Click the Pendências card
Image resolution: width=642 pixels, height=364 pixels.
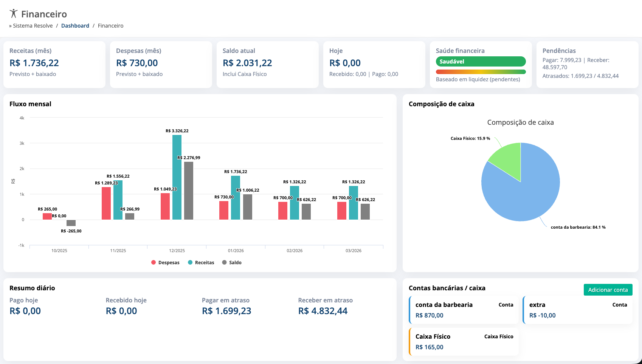[587, 64]
